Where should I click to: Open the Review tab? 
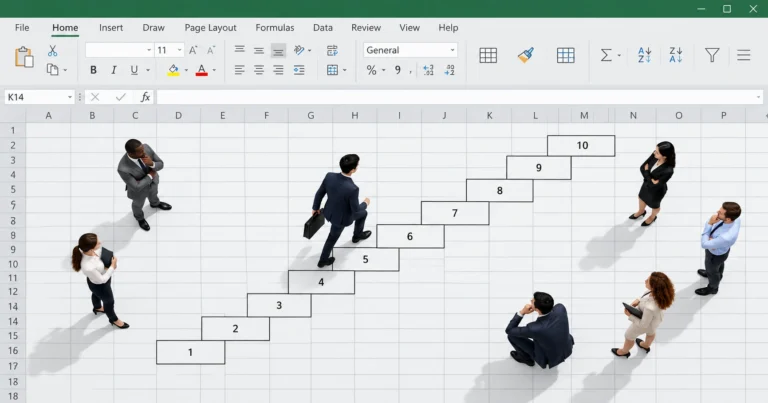coord(366,28)
